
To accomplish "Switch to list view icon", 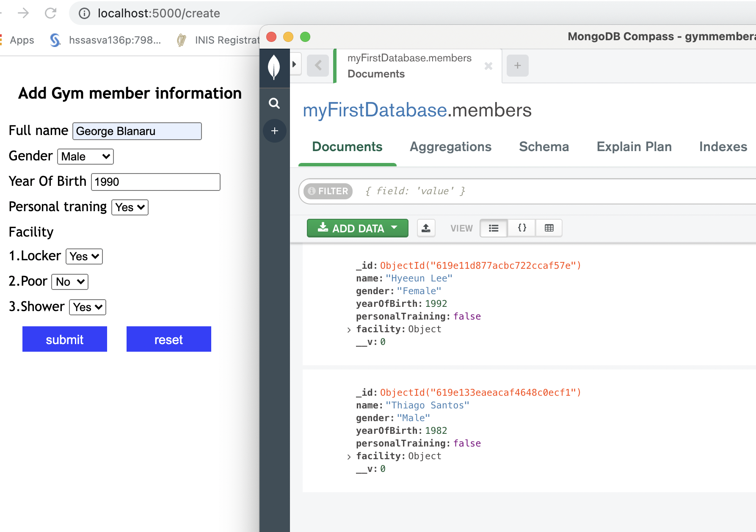I will point(494,228).
